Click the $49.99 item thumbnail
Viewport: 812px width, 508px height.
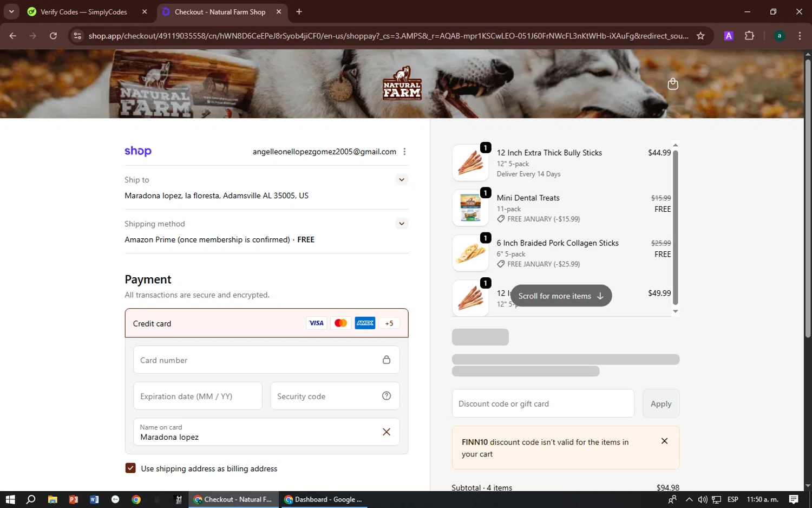(x=470, y=297)
